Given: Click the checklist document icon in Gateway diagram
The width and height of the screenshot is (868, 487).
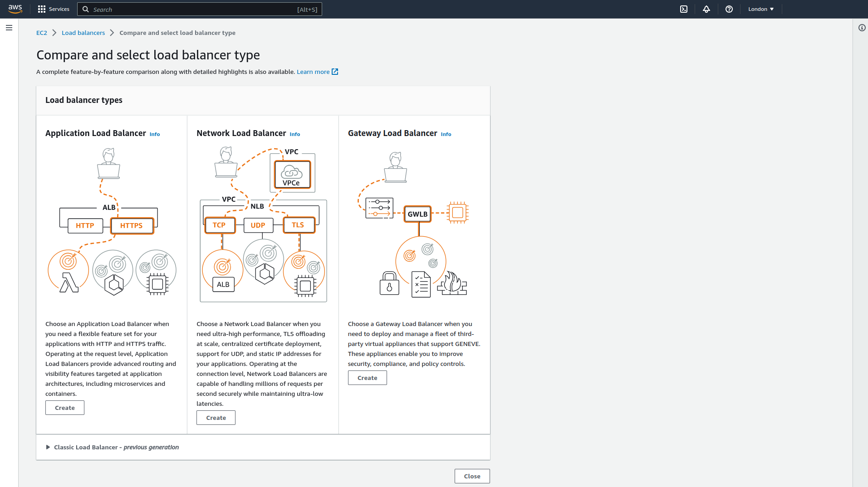Looking at the screenshot, I should pyautogui.click(x=421, y=284).
